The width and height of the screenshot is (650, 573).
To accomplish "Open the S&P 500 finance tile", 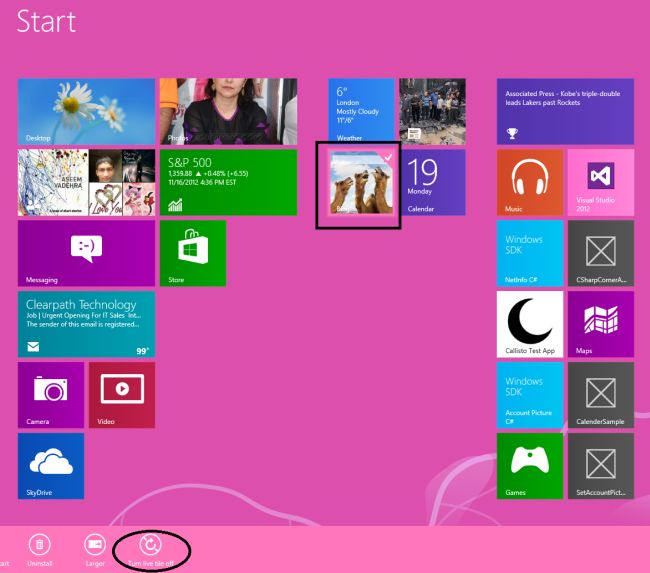I will (228, 182).
